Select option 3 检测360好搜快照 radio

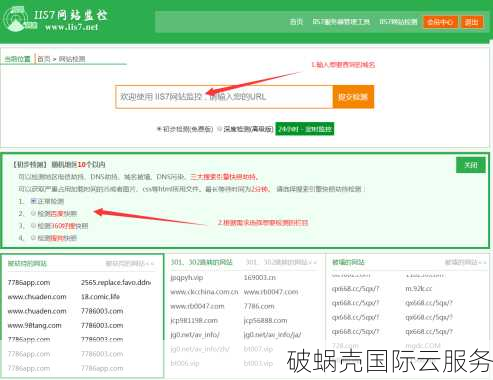(33, 226)
